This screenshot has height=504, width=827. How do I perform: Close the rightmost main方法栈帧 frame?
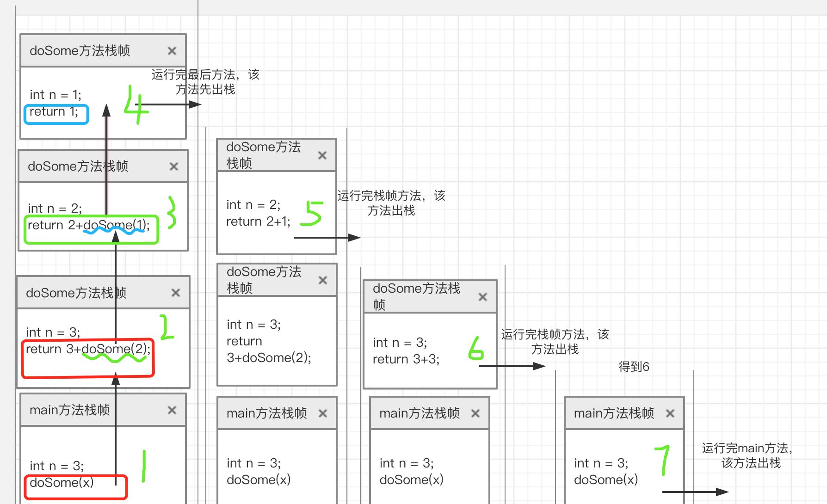pos(670,413)
